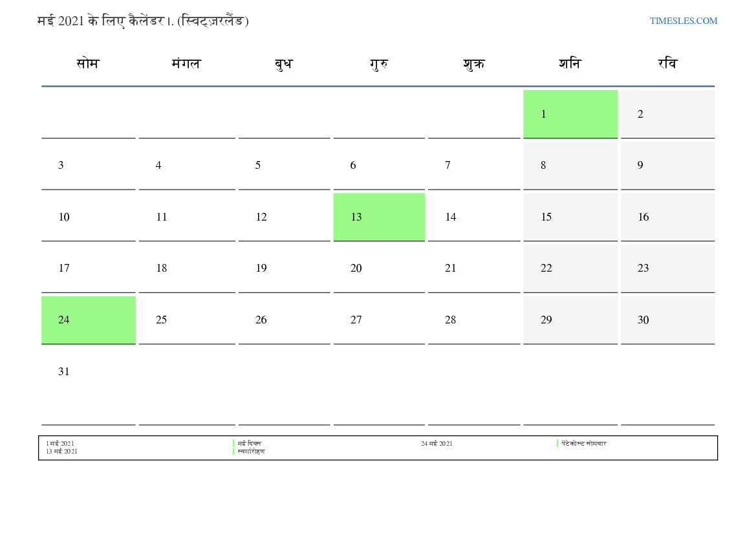This screenshot has height=535, width=756.
Task: Click the legend date '1 मई 2021'
Action: click(x=60, y=443)
